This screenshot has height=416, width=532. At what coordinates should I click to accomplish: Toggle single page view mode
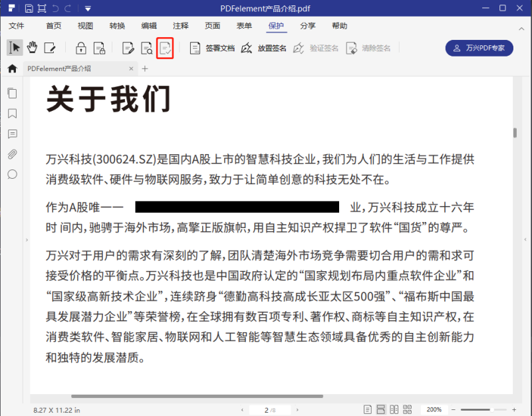(x=368, y=409)
